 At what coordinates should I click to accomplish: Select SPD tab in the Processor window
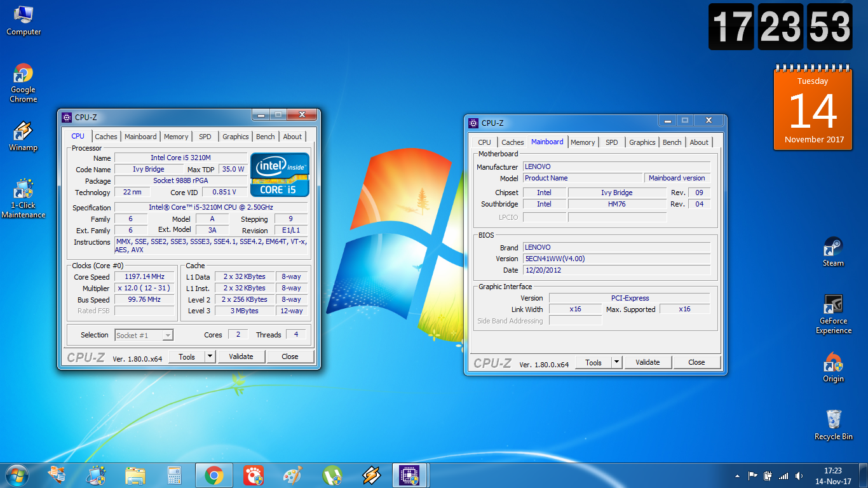[205, 137]
